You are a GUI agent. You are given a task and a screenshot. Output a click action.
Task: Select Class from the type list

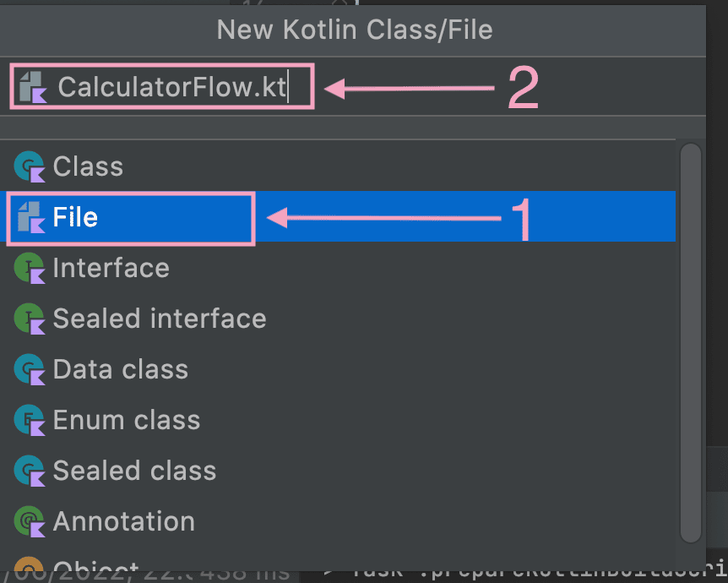pos(338,166)
